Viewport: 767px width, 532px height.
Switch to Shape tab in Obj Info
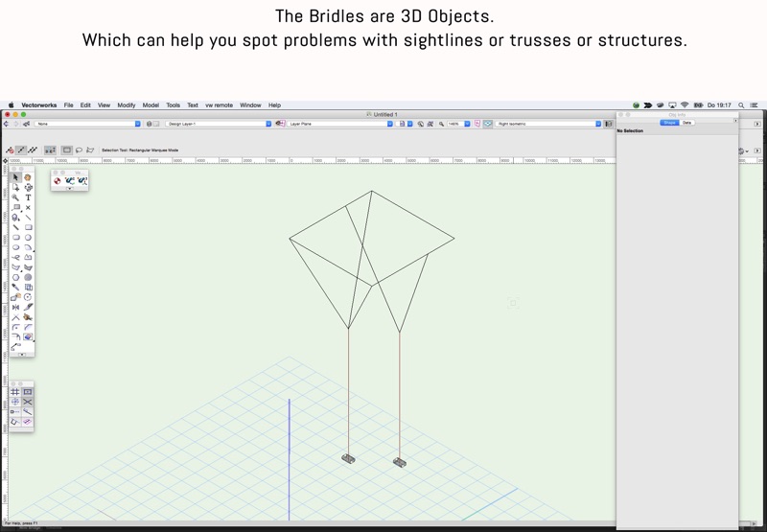pyautogui.click(x=669, y=123)
